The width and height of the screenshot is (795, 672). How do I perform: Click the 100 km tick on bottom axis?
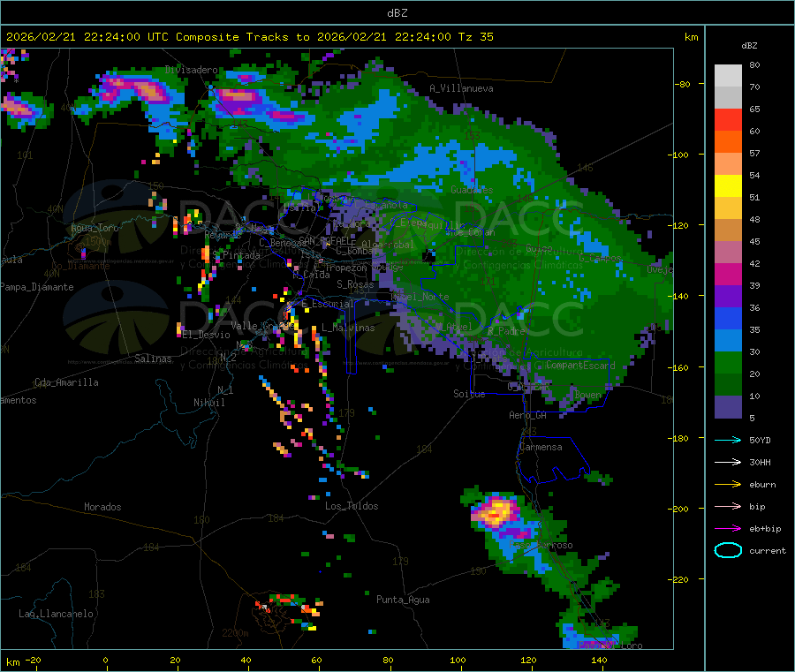point(458,660)
